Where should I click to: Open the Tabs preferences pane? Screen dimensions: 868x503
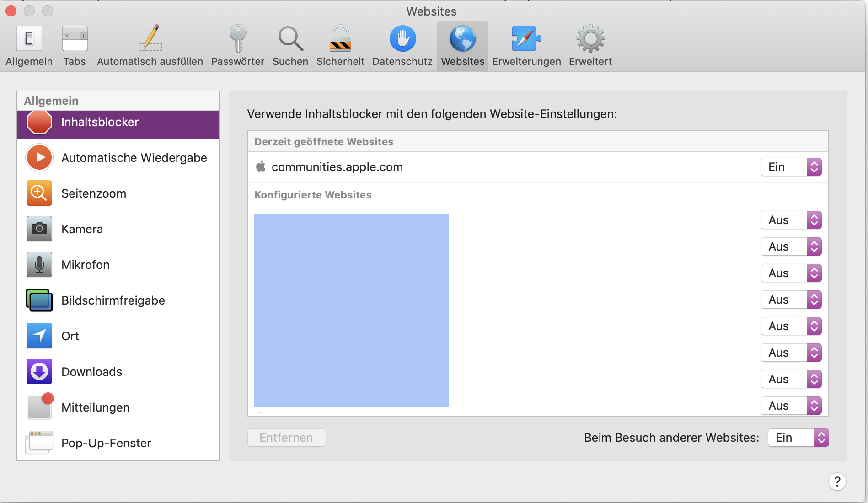75,46
